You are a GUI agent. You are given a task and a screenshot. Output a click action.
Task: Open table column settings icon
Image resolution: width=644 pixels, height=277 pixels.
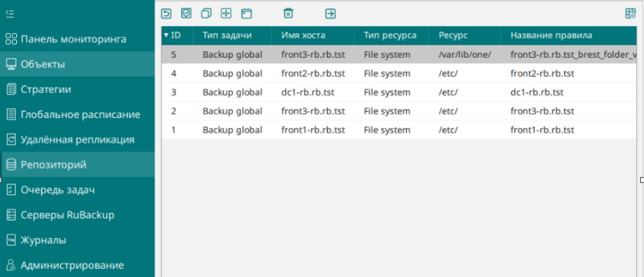point(630,14)
